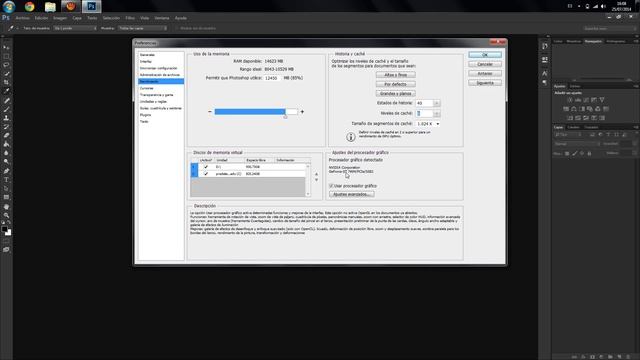Viewport: 640px width, 360px height.
Task: Select Interfaz in the Preferences list
Action: pos(146,62)
